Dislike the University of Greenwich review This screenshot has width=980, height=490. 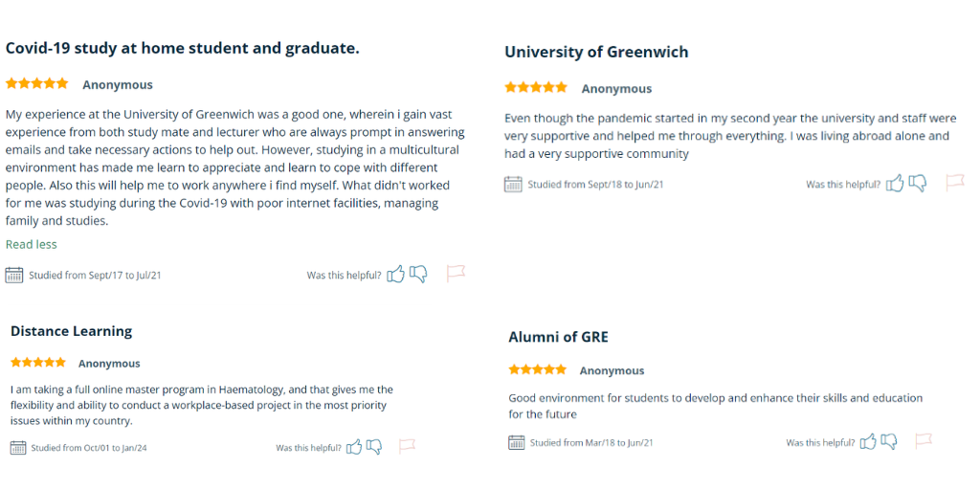click(x=918, y=183)
